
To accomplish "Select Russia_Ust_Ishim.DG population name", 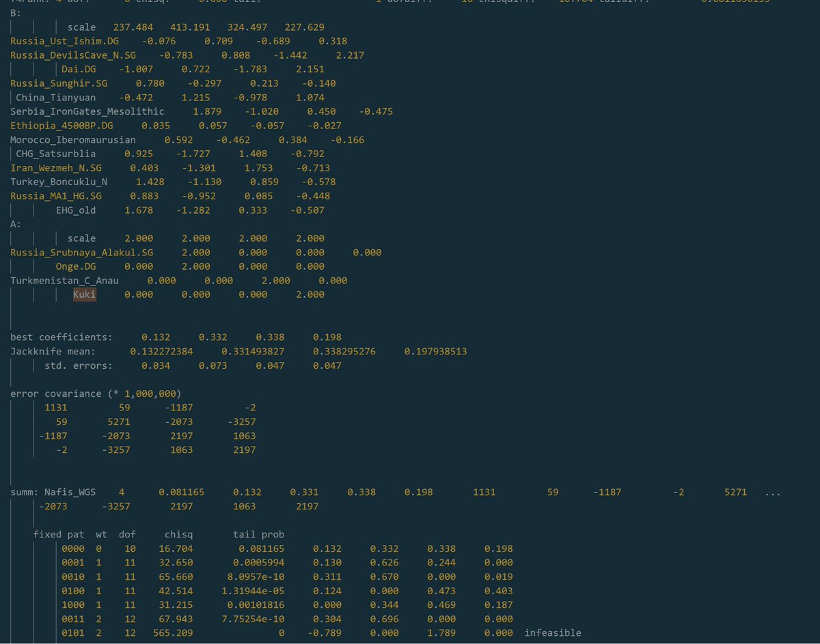I will coord(64,41).
